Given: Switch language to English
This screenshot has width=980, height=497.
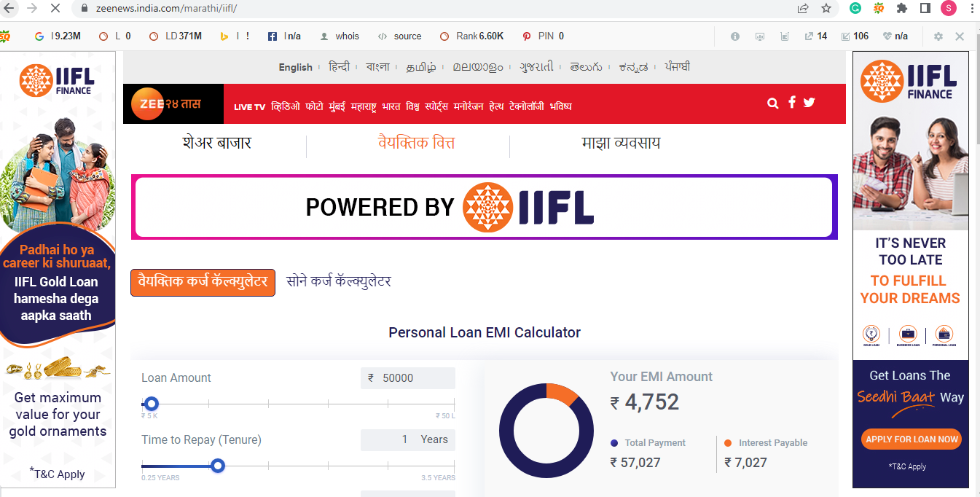Looking at the screenshot, I should (295, 67).
